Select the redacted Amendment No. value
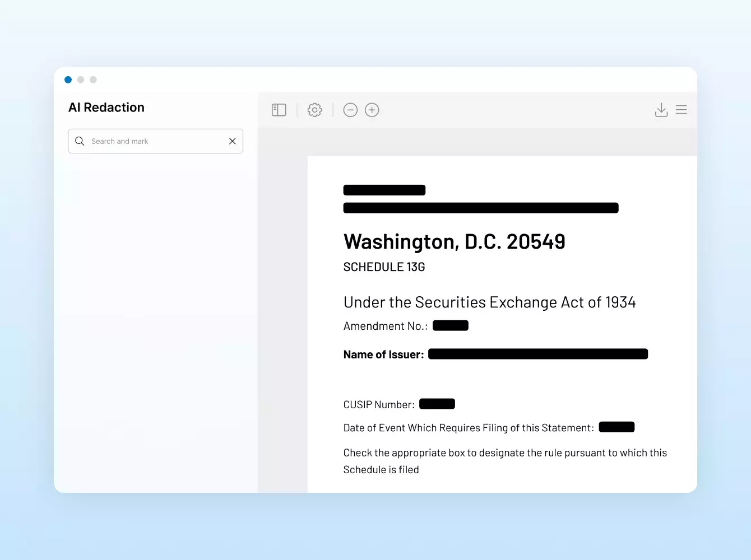Screen dimensions: 751x560 point(451,325)
